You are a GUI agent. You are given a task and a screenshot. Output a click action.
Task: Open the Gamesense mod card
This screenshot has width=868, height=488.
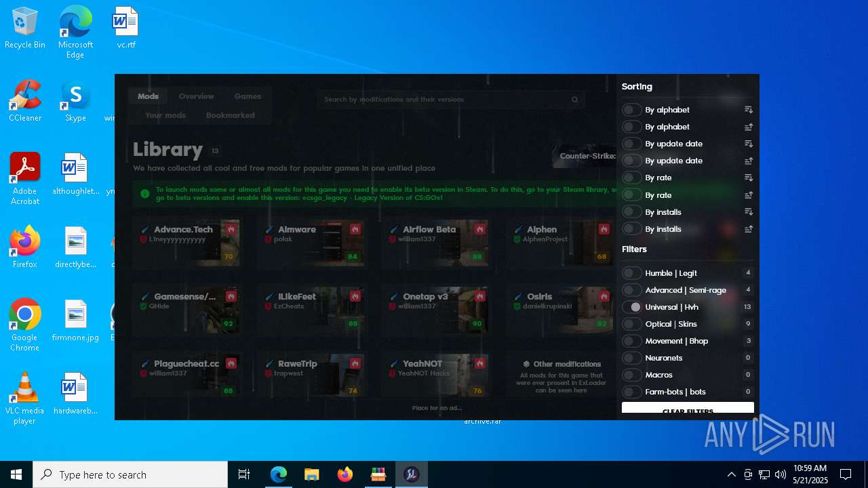tap(186, 310)
